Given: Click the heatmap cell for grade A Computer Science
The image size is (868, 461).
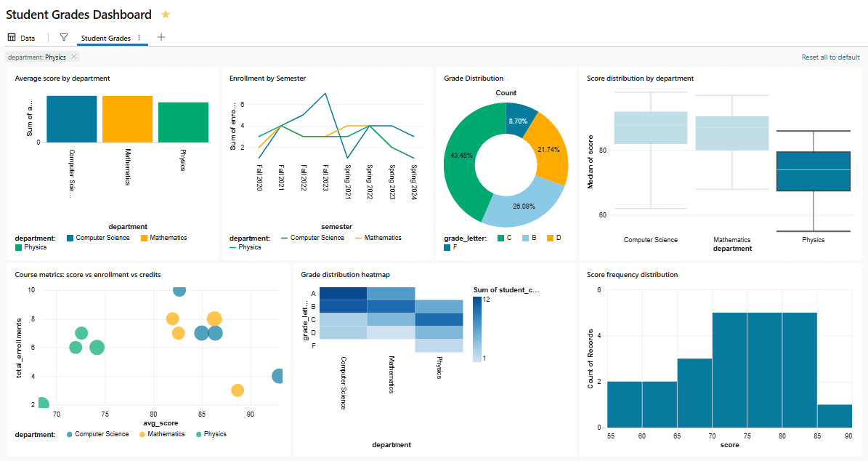Looking at the screenshot, I should pyautogui.click(x=344, y=294).
